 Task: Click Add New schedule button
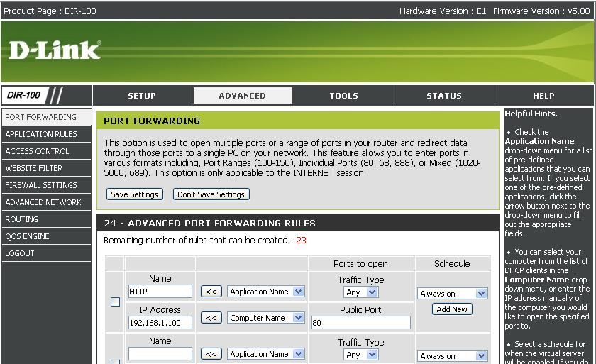pyautogui.click(x=452, y=309)
